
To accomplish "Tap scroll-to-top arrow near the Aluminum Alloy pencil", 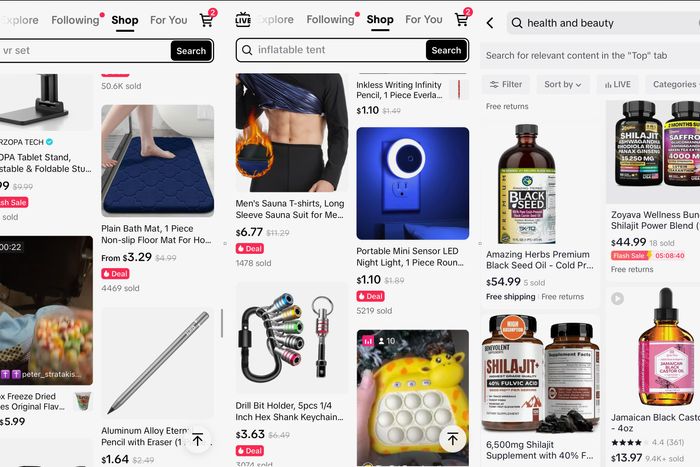I will (197, 440).
